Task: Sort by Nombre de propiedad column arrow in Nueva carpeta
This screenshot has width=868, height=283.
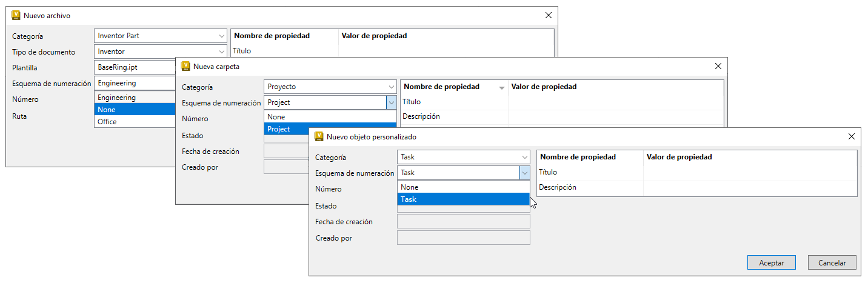Action: (x=501, y=88)
